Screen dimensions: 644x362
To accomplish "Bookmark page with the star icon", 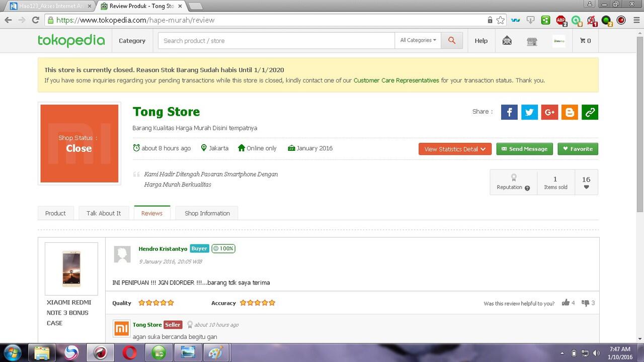I will point(500,20).
